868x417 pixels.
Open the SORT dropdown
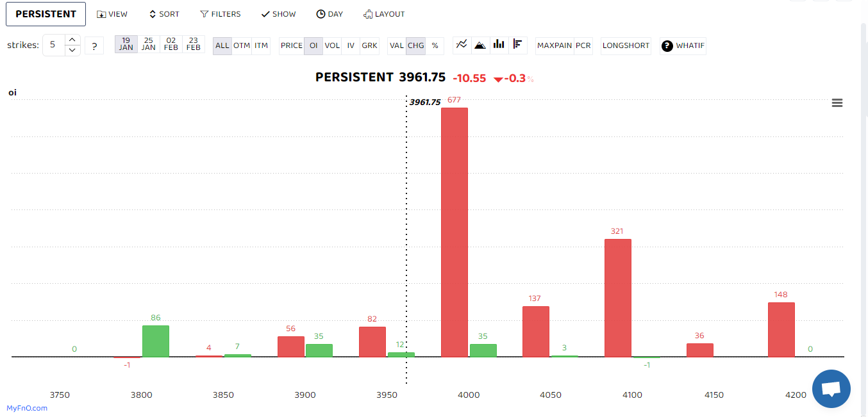click(164, 13)
